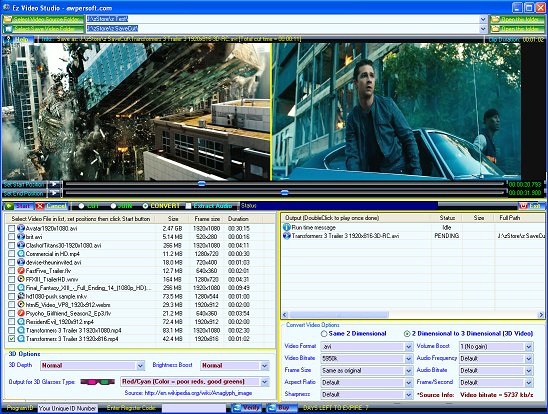The height and width of the screenshot is (414, 548).
Task: Open the Aspect Ratio dropdown
Action: (409, 383)
